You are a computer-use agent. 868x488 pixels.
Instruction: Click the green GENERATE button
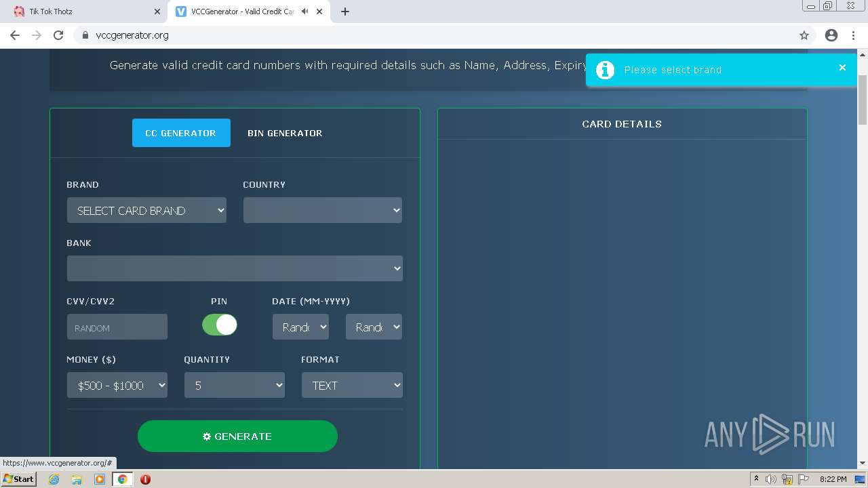237,436
